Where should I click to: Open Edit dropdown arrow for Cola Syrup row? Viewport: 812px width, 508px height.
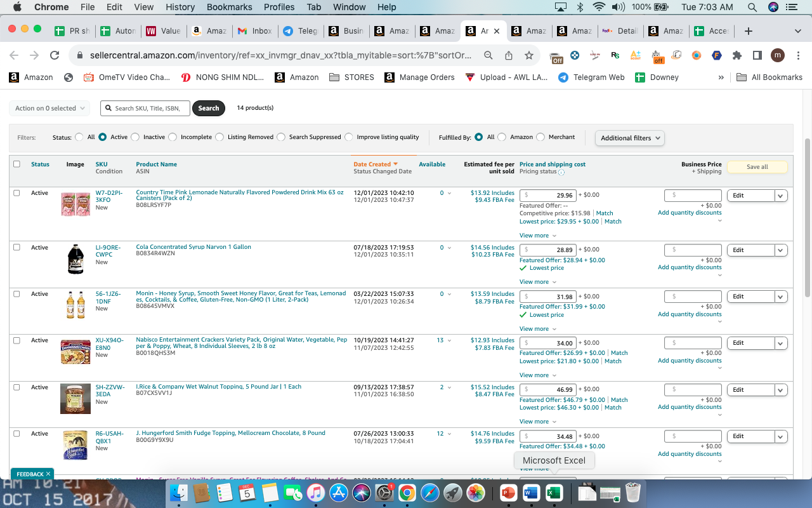(x=782, y=250)
